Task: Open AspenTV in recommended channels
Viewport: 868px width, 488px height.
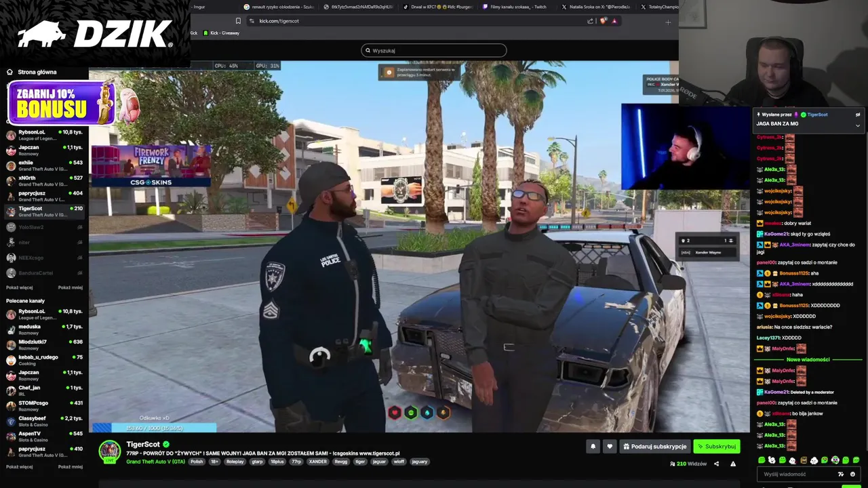Action: click(x=44, y=436)
